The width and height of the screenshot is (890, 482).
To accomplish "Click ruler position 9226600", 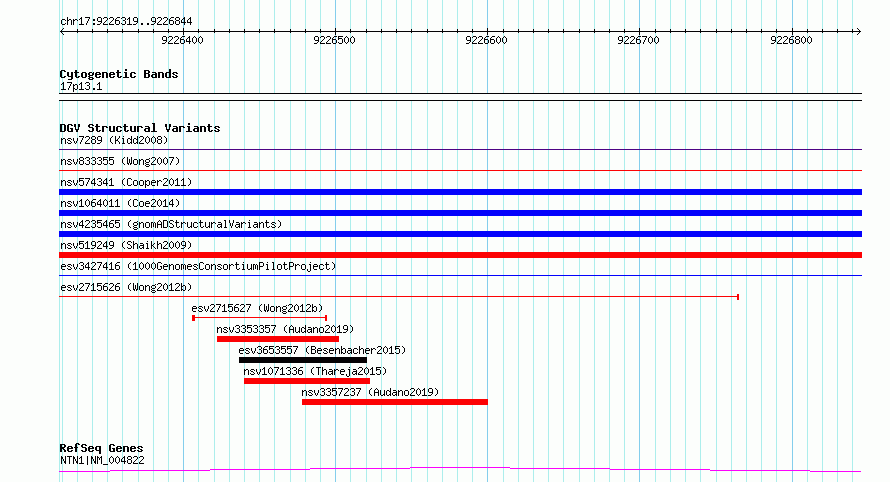I will pyautogui.click(x=486, y=40).
